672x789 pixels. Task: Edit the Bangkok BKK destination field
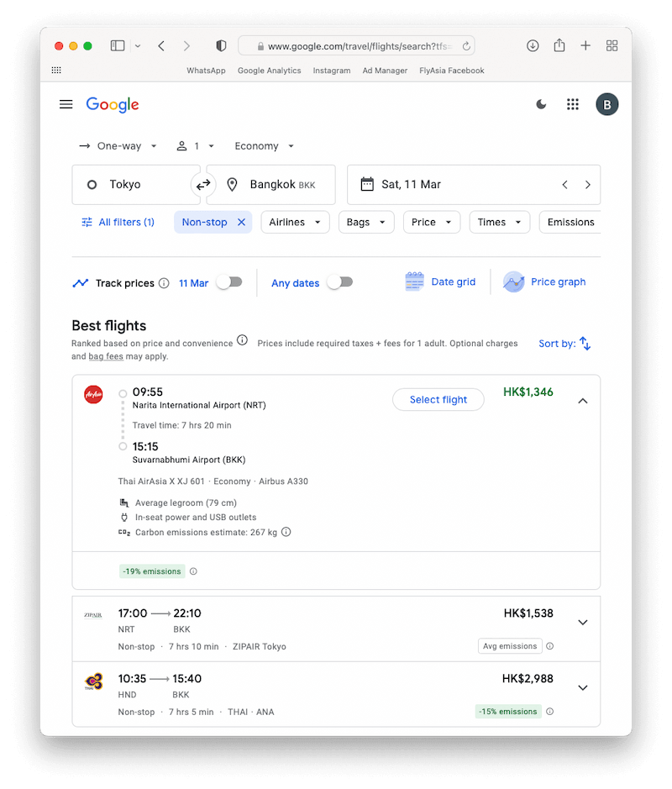coord(270,185)
